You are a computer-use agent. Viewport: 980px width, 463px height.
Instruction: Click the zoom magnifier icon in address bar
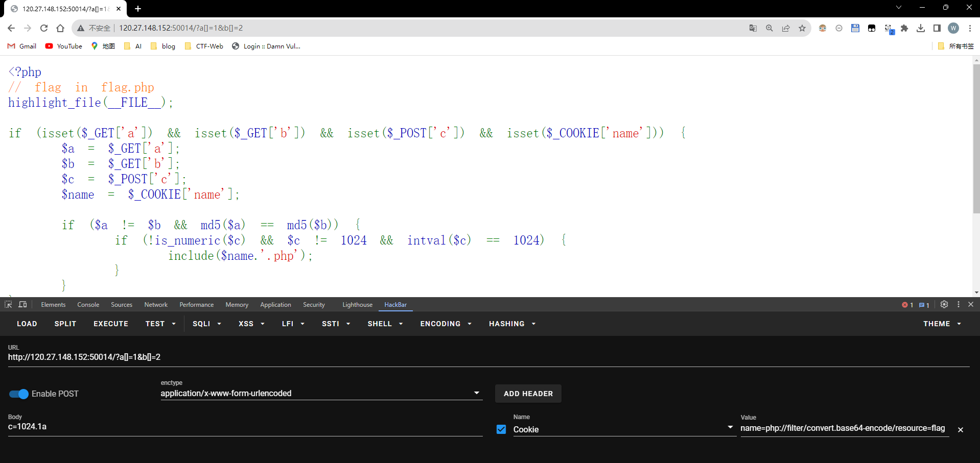(x=769, y=28)
